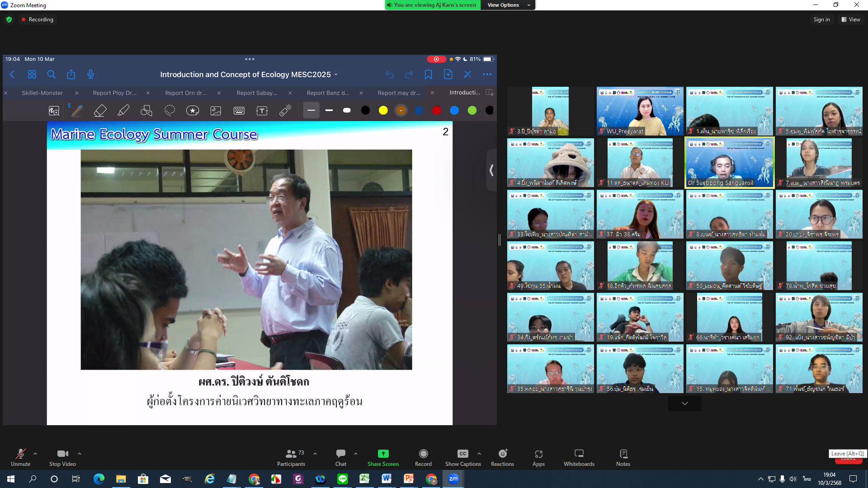Image resolution: width=868 pixels, height=488 pixels.
Task: Click the Record circle icon
Action: [423, 454]
